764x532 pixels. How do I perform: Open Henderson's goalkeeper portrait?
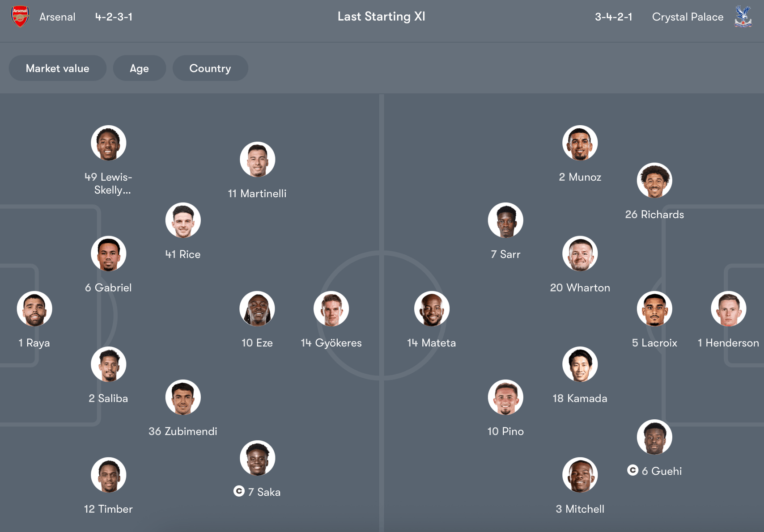(x=728, y=309)
